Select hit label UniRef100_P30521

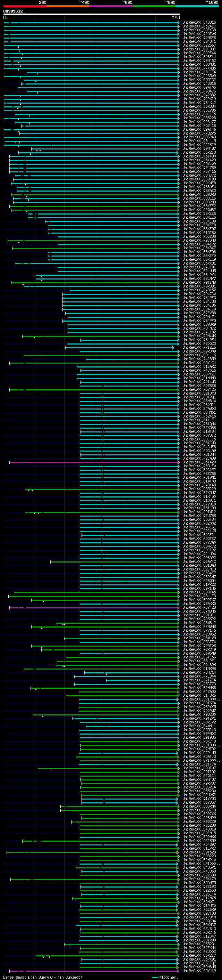click(x=199, y=405)
